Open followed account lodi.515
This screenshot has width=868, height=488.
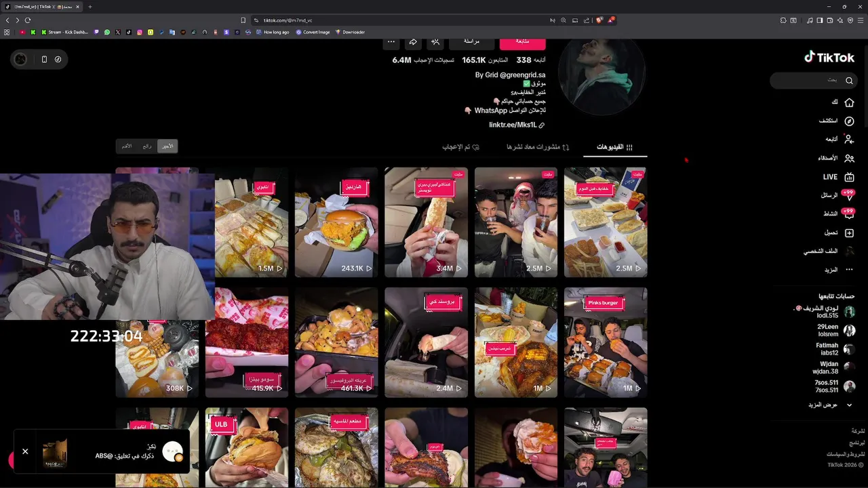pyautogui.click(x=823, y=312)
